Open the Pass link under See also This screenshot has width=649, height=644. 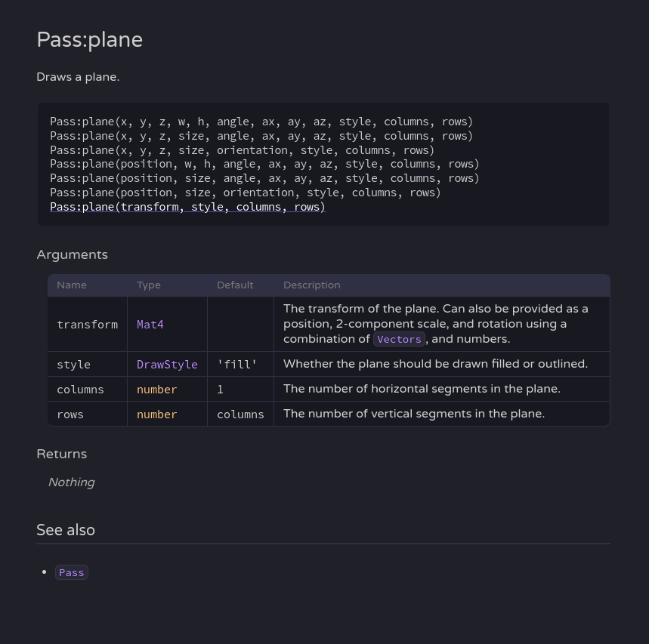72,572
